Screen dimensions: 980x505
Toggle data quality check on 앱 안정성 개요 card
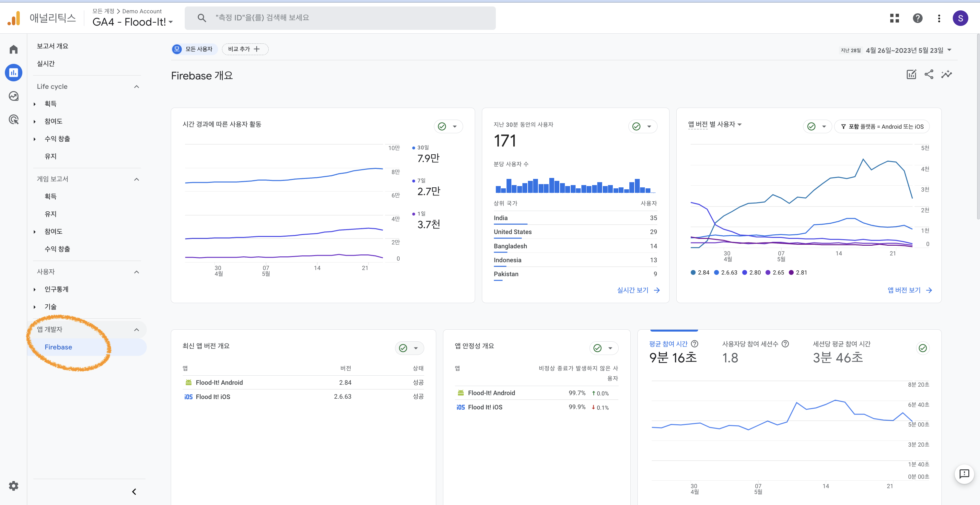point(598,348)
